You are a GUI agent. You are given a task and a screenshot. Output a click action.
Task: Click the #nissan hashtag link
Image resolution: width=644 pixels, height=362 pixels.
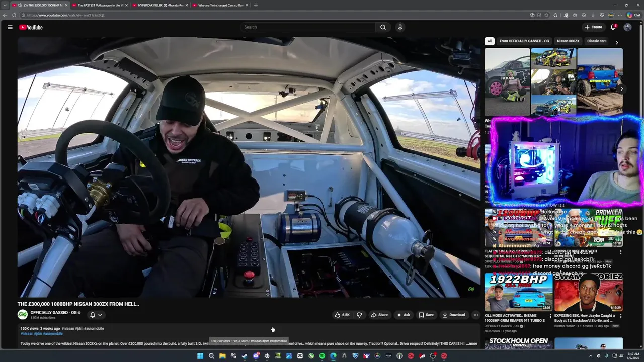pos(27,334)
